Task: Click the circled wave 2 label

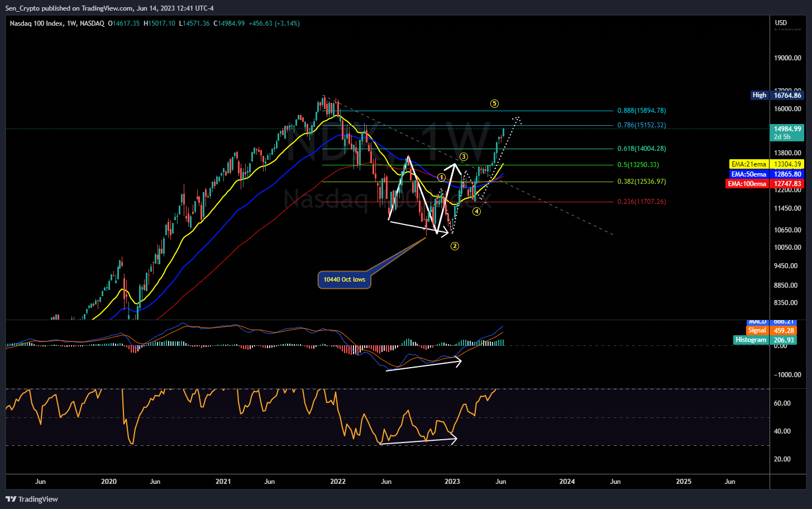Action: (455, 246)
